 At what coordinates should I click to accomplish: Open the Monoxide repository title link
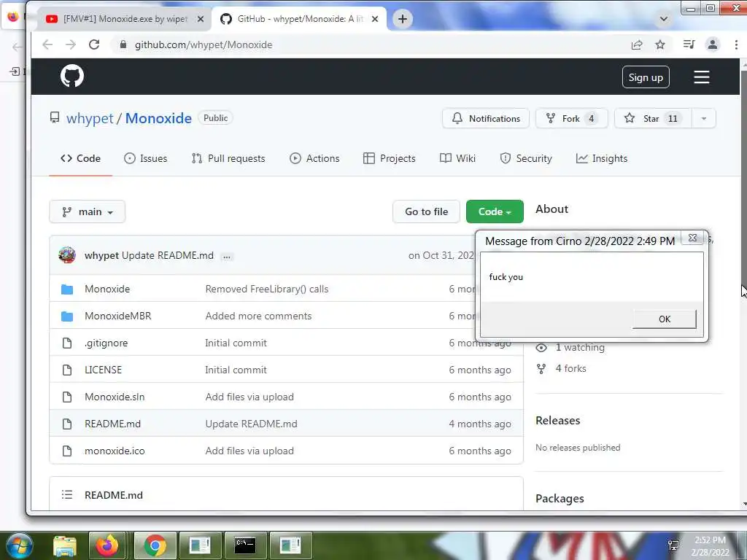(x=158, y=118)
